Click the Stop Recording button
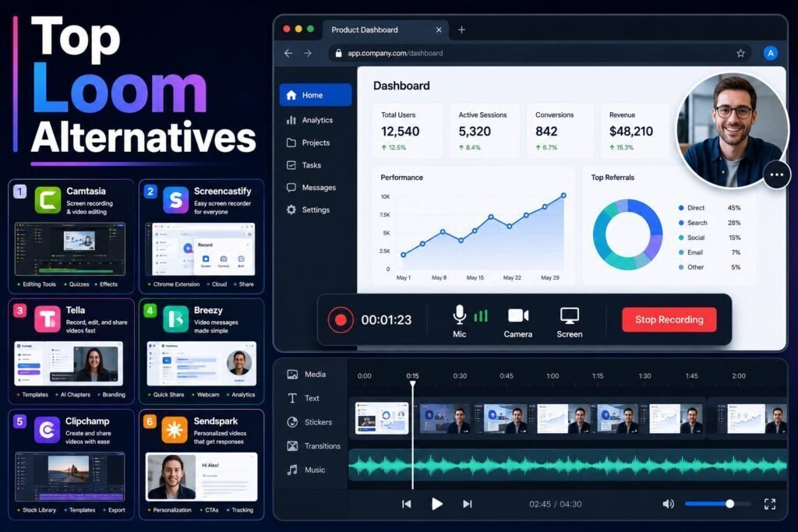 669,319
